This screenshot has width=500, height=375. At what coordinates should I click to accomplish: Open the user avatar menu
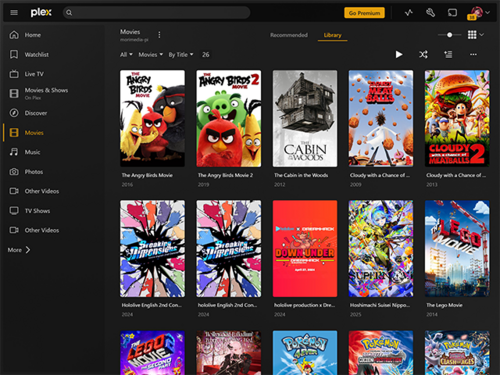coord(477,12)
